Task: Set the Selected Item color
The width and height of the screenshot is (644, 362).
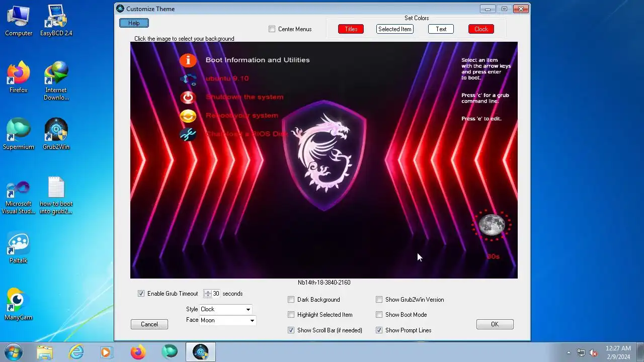Action: pyautogui.click(x=395, y=29)
